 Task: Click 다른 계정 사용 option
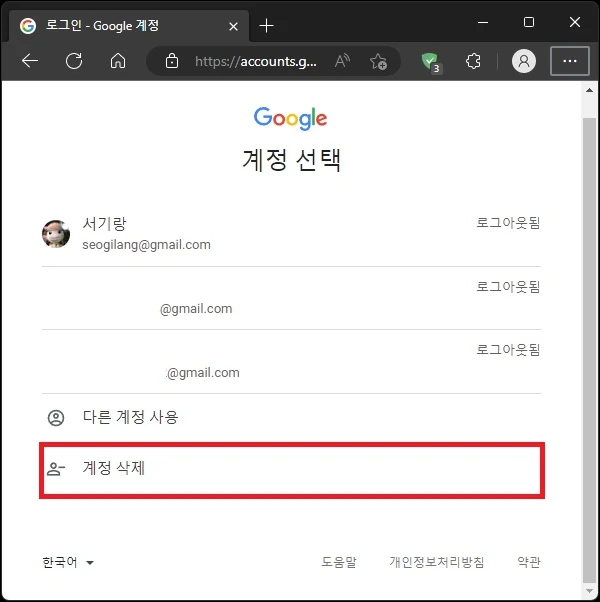(291, 417)
